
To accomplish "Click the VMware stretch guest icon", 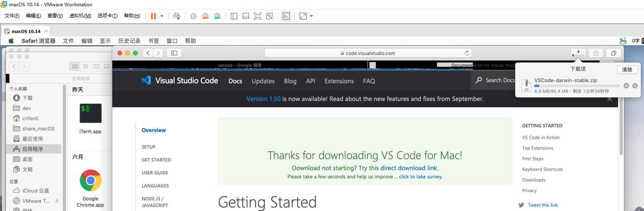I will tap(303, 16).
